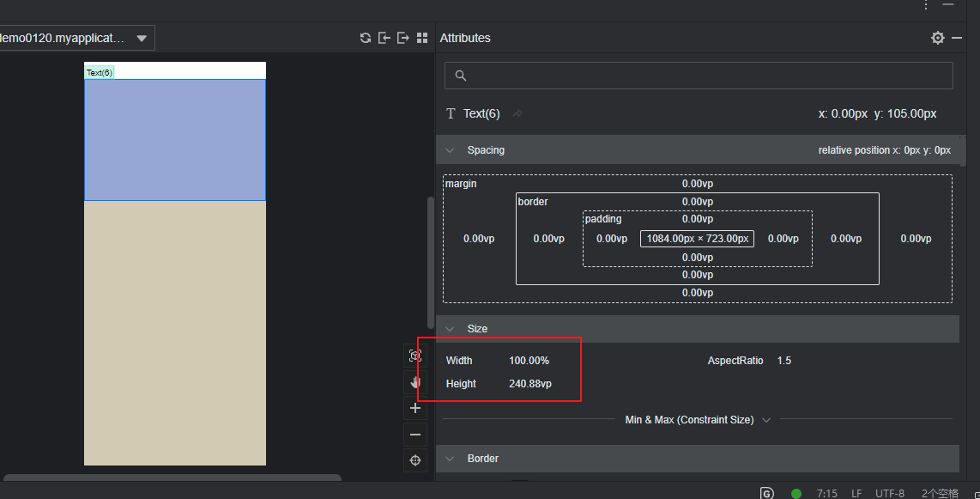Click the crosshair center-view icon
The image size is (980, 499).
415,460
